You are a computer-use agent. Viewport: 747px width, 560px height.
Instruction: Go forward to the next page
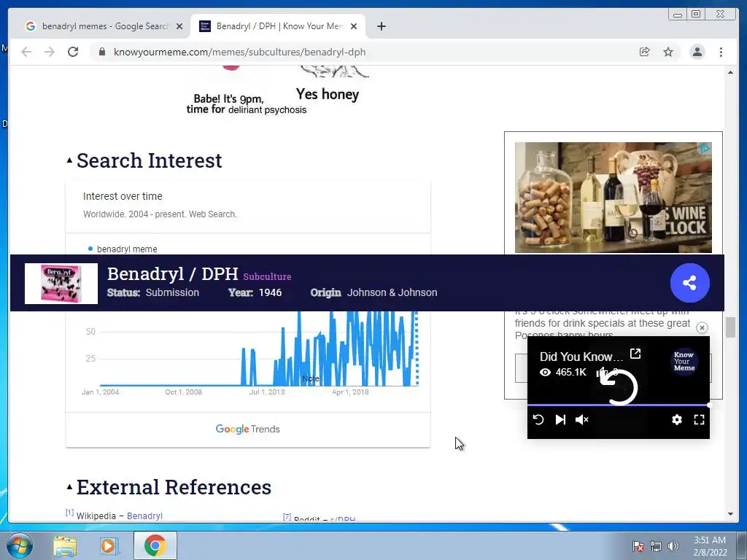pyautogui.click(x=50, y=52)
